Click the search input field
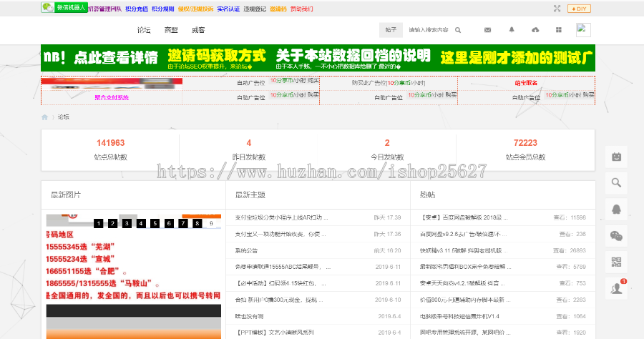This screenshot has height=339, width=644. (428, 30)
